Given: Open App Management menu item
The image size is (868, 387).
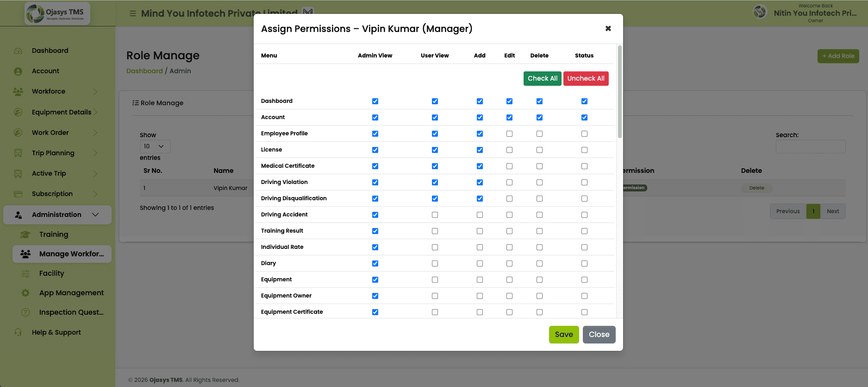Looking at the screenshot, I should point(71,293).
